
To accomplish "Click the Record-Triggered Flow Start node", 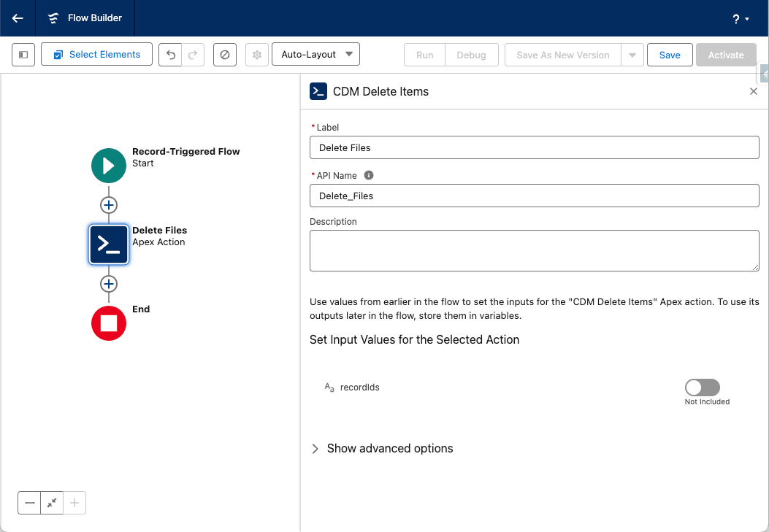I will coord(109,165).
